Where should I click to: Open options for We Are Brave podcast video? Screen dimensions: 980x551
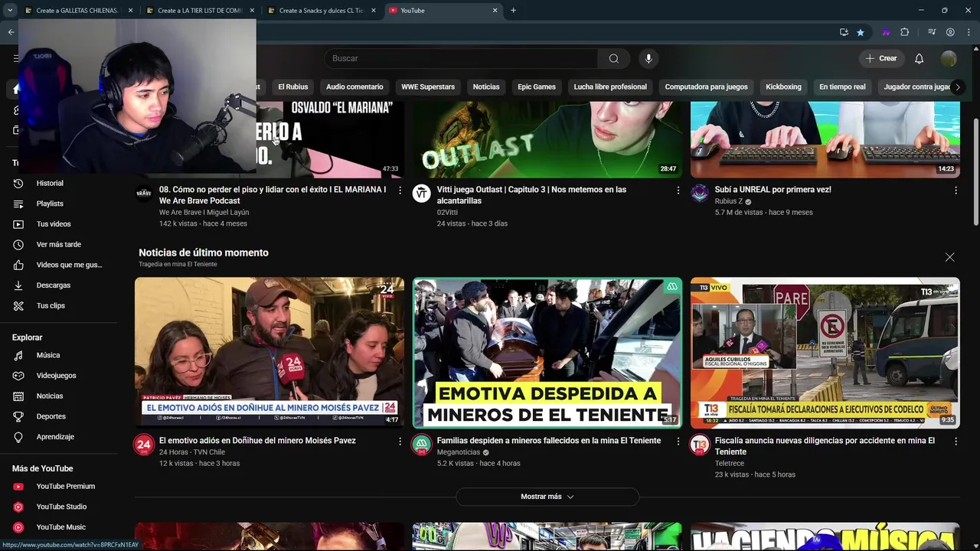(400, 190)
